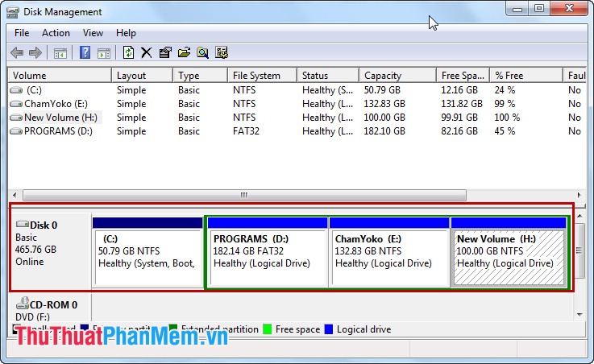Click FAT32 file system cell
The height and width of the screenshot is (364, 594).
tap(247, 131)
